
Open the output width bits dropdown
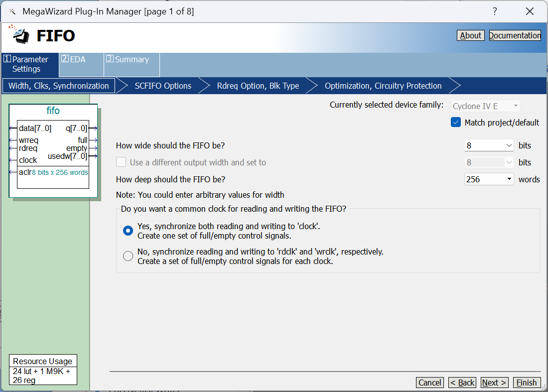point(489,162)
